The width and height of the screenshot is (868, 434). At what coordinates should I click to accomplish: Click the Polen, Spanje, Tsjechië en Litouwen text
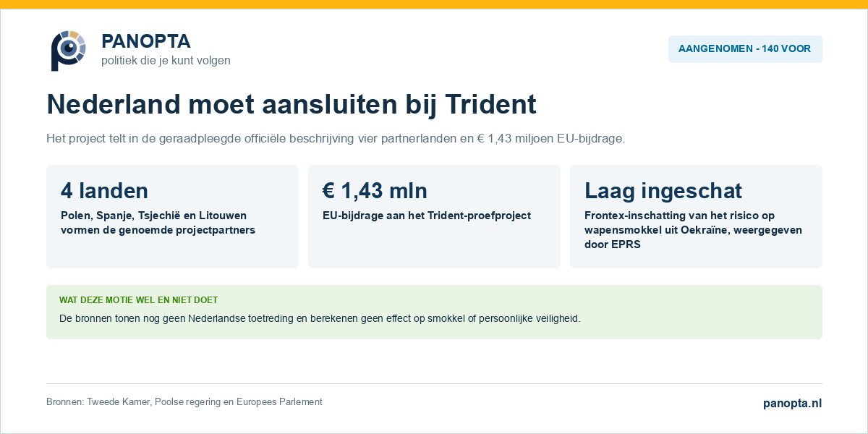point(158,223)
